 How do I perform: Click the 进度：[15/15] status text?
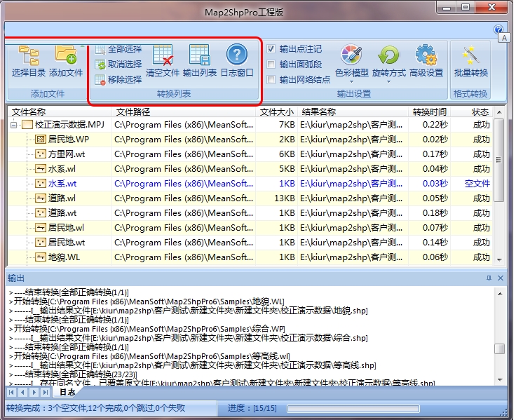252,409
